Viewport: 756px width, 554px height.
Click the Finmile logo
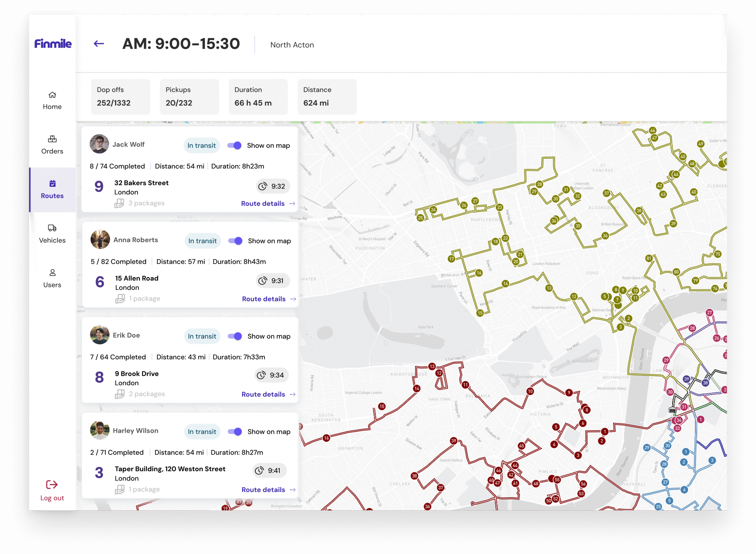tap(53, 44)
